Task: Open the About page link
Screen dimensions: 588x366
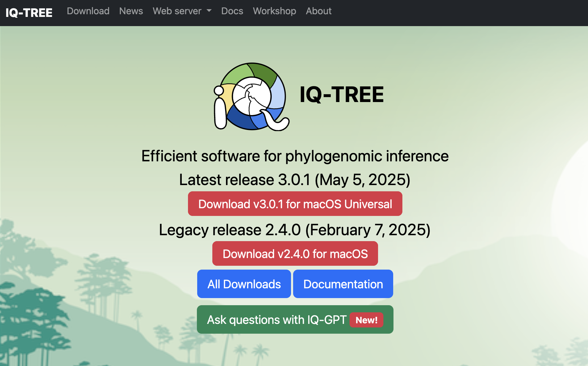Action: [318, 11]
